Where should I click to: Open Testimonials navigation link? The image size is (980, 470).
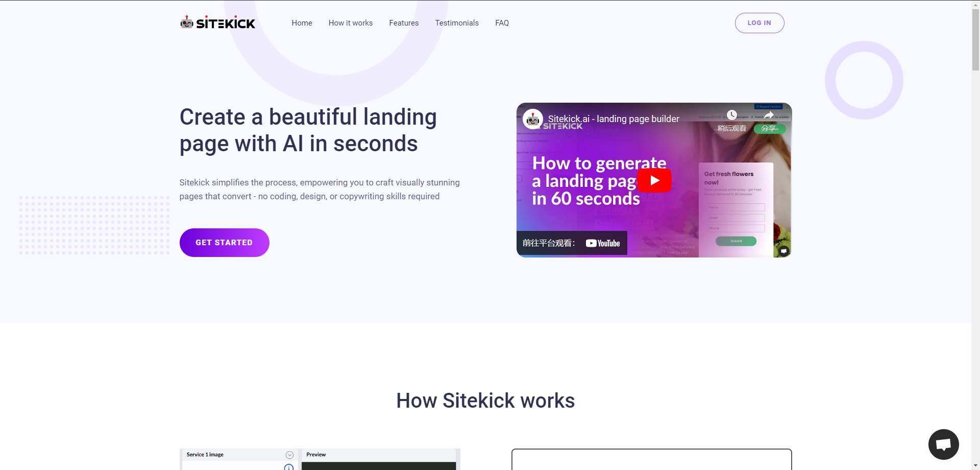tap(457, 23)
